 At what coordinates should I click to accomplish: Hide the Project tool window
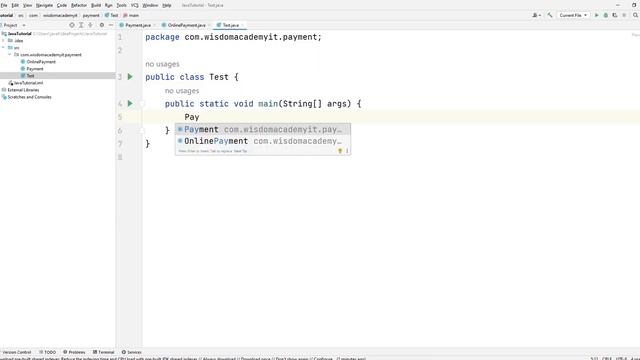pyautogui.click(x=111, y=25)
